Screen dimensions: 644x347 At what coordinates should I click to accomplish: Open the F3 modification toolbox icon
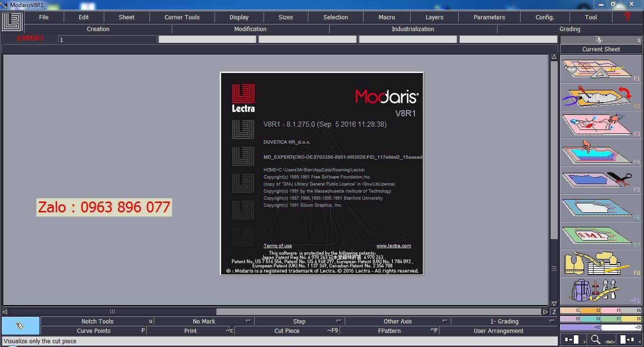tap(601, 125)
